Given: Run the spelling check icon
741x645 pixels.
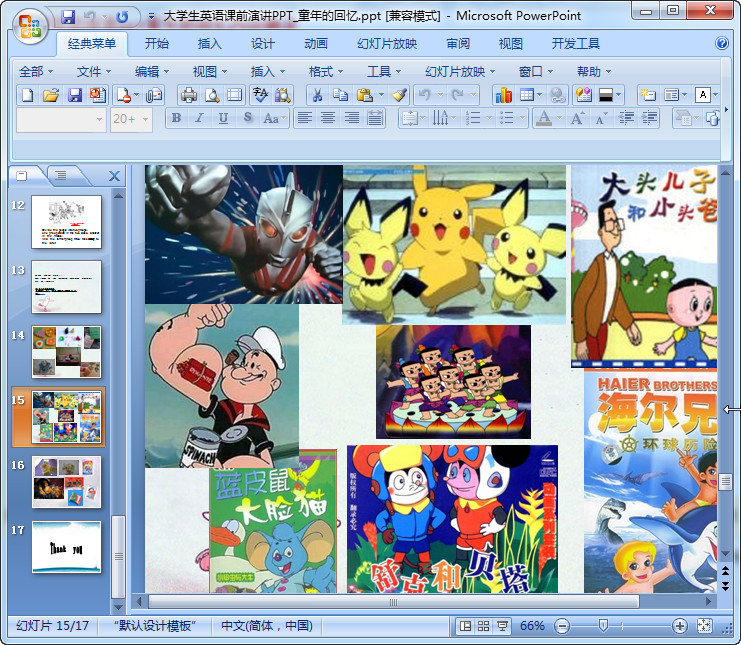Looking at the screenshot, I should [260, 95].
